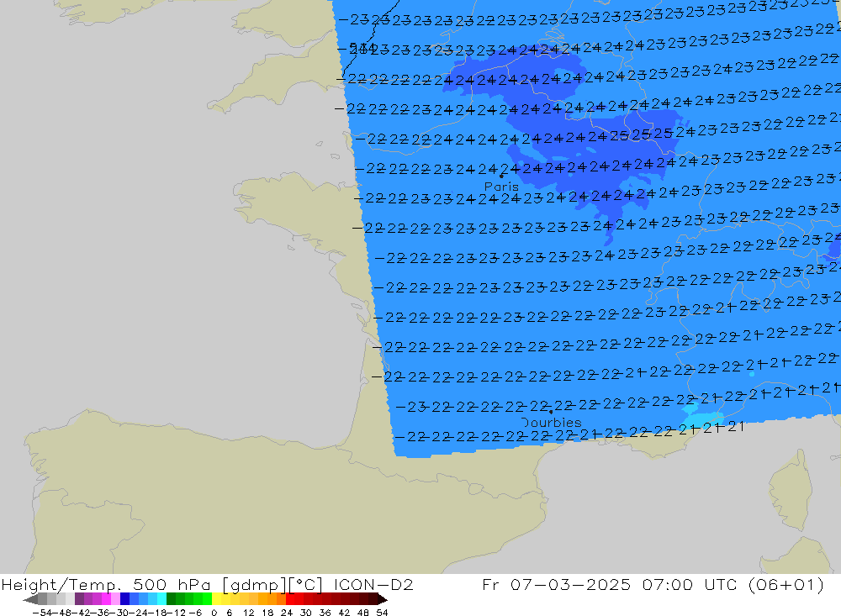841x616 pixels.
Task: Pick the light pink legend swatch
Action: pos(115,599)
